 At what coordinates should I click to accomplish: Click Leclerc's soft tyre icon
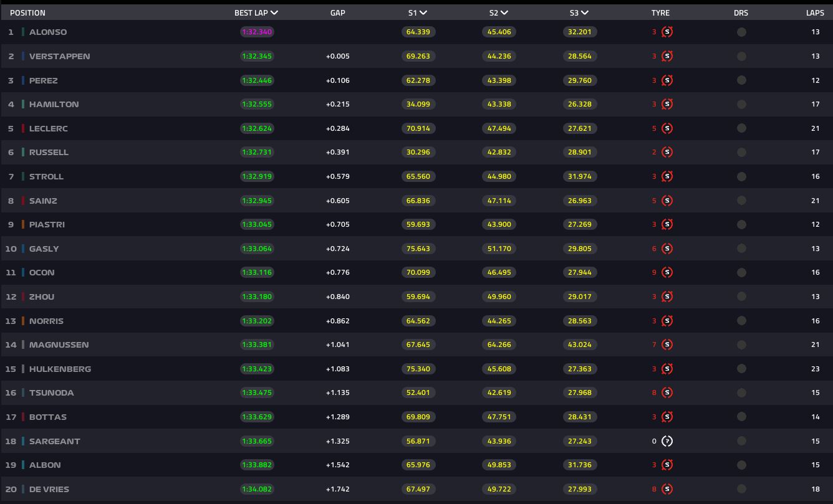tap(667, 128)
